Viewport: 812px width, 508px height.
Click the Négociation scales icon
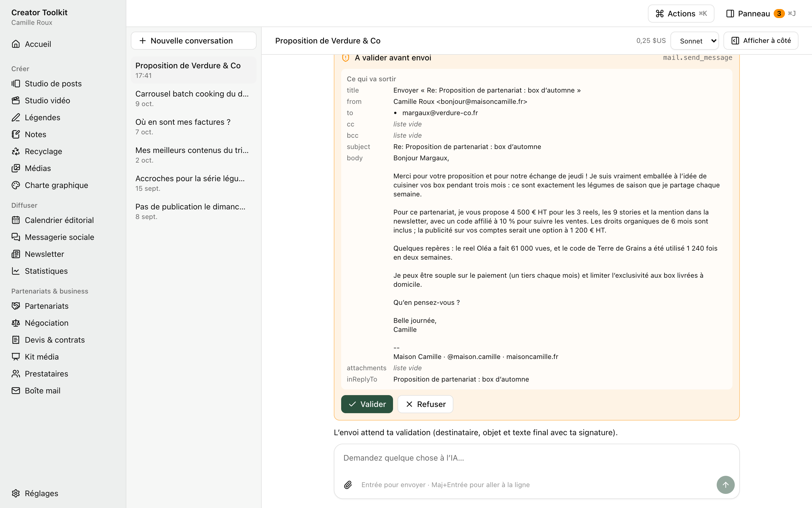pyautogui.click(x=16, y=323)
